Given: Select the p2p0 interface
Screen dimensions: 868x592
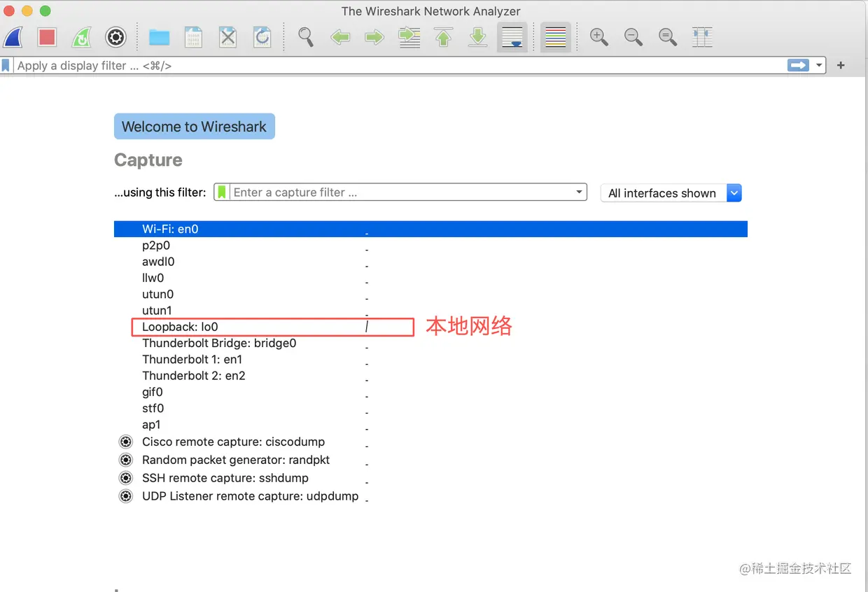Looking at the screenshot, I should click(x=430, y=246).
